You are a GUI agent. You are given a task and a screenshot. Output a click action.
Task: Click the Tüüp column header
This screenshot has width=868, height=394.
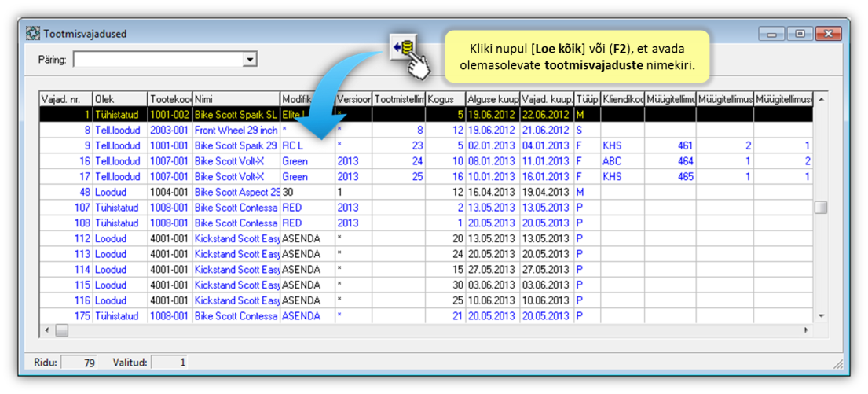pos(588,99)
